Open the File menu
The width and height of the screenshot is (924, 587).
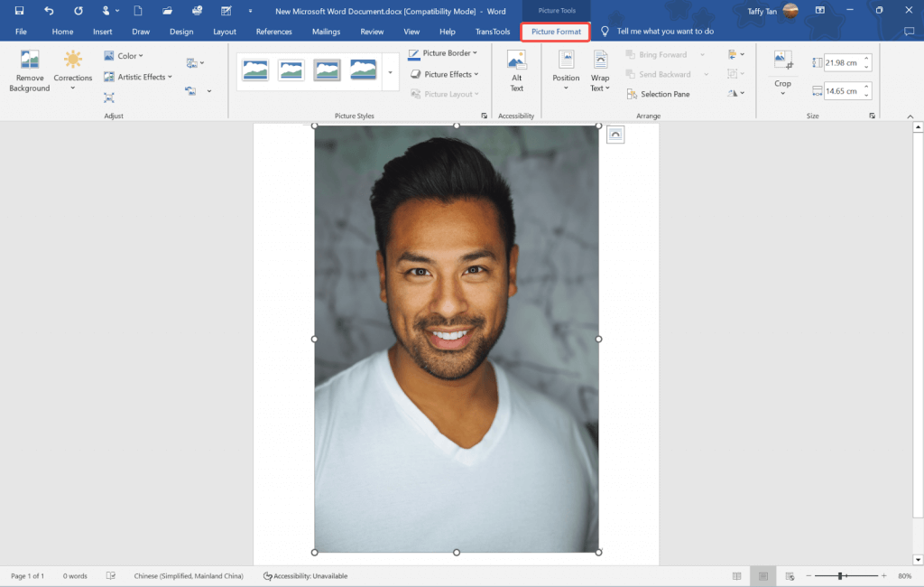22,32
